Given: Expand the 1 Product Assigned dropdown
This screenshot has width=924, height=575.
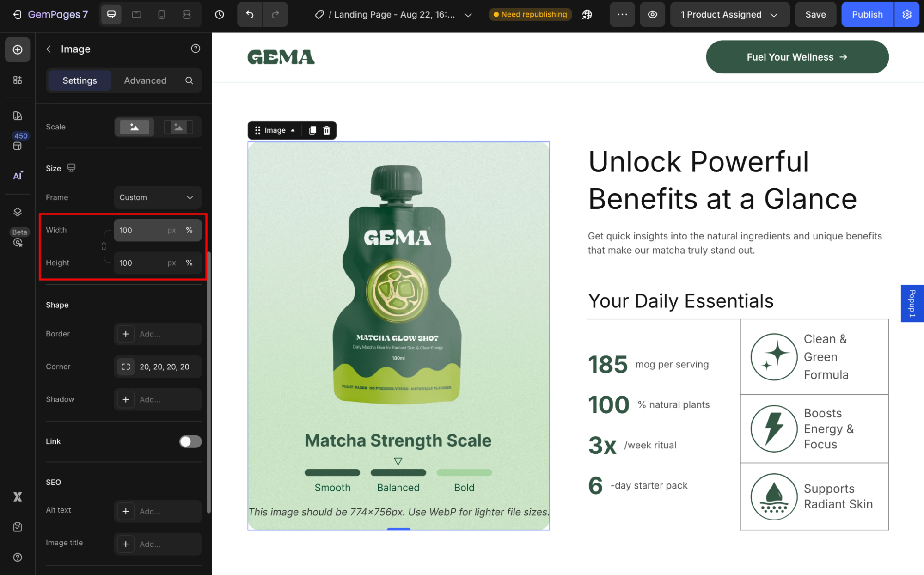Looking at the screenshot, I should 729,14.
